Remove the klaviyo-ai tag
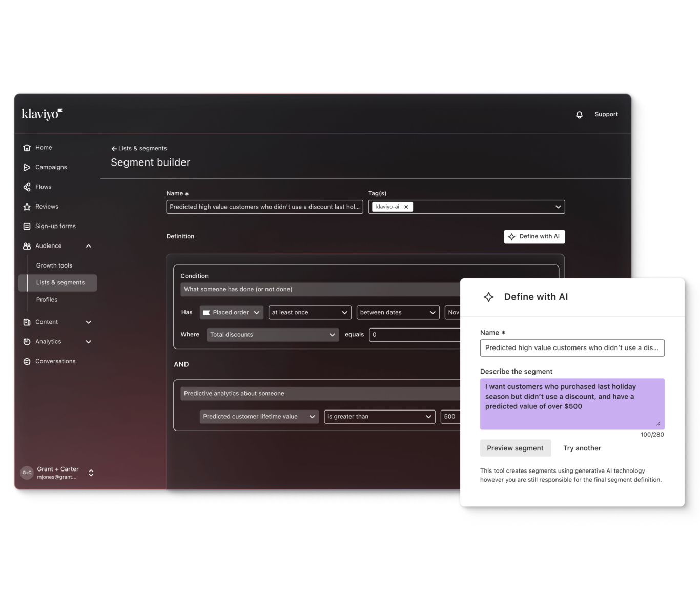Screen dimensions: 700x594 tap(406, 207)
